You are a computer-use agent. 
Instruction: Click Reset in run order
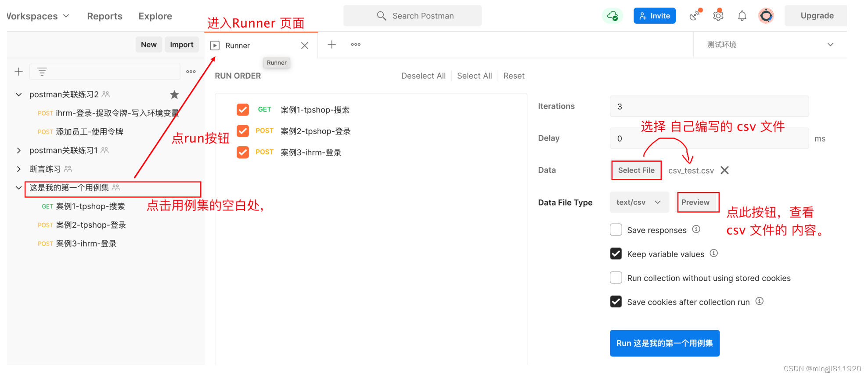(x=514, y=76)
